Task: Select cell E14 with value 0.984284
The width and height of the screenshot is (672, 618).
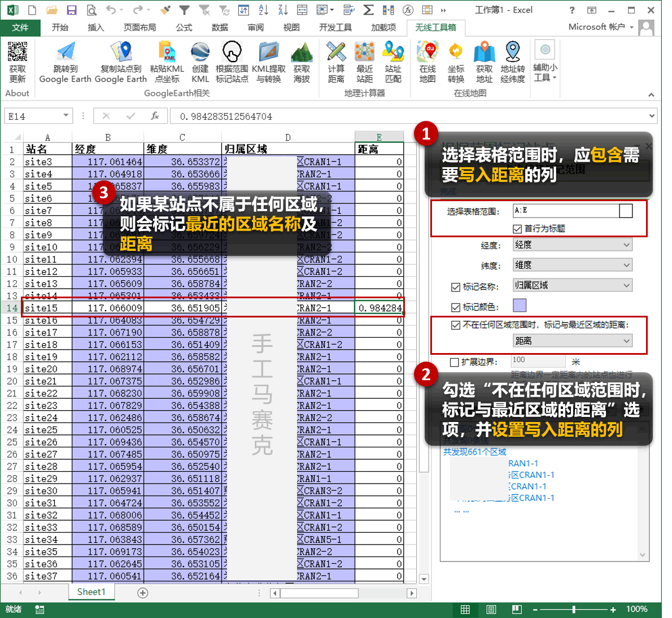Action: click(379, 308)
